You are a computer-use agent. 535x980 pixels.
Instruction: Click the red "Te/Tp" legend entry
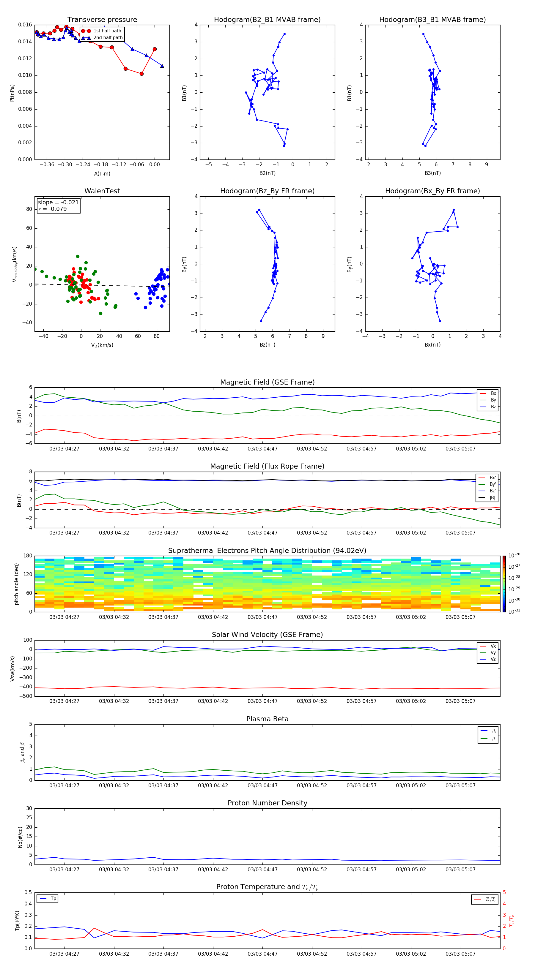[491, 899]
